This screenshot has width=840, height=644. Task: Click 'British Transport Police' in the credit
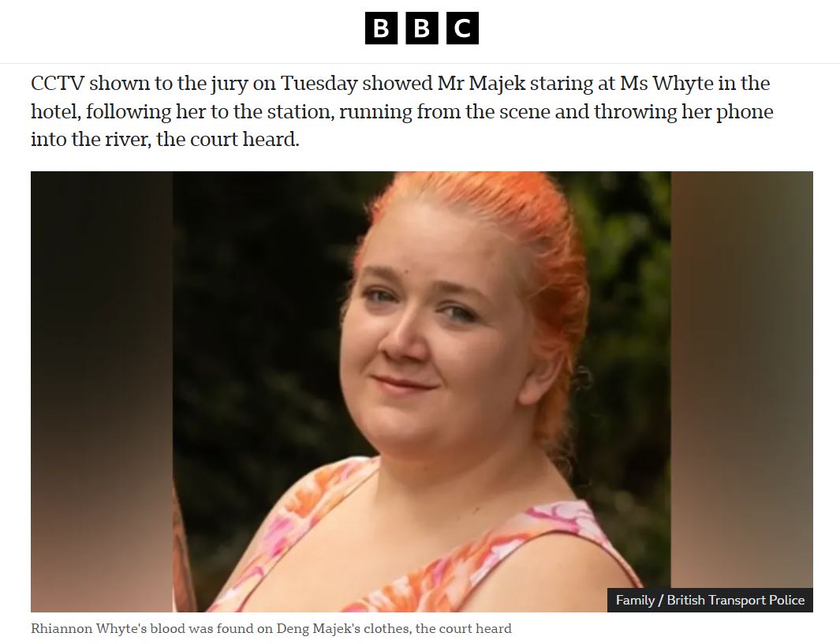pos(736,600)
